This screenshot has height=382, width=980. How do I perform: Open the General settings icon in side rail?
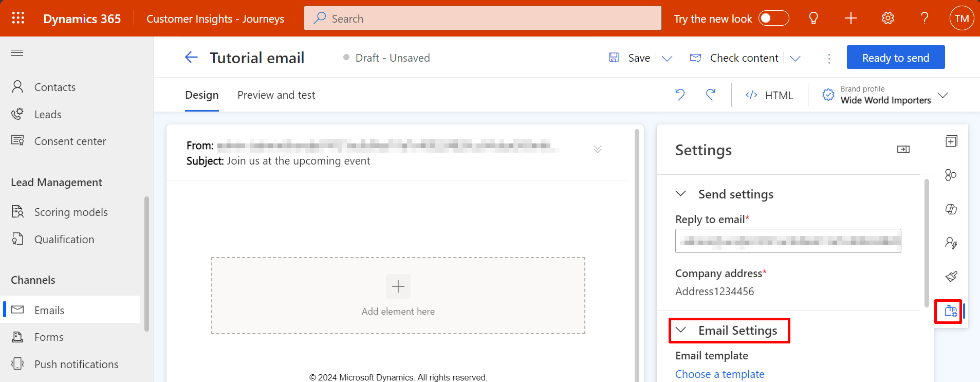951,311
